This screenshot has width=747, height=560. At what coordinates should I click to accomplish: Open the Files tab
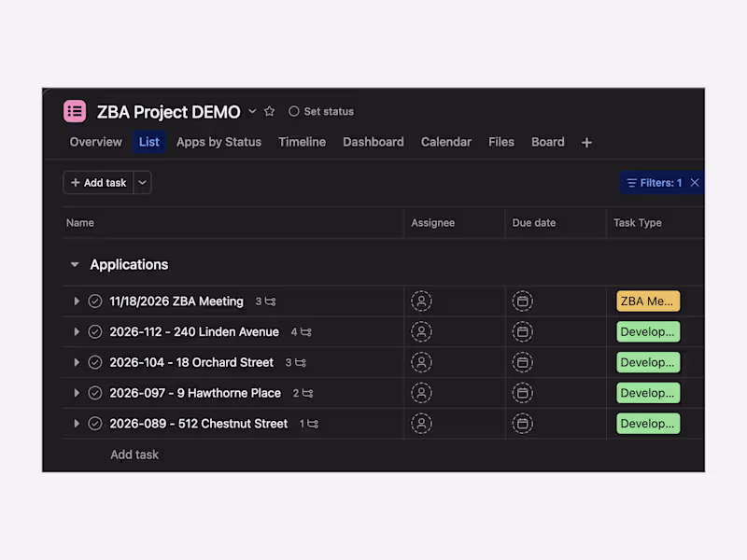pyautogui.click(x=501, y=142)
